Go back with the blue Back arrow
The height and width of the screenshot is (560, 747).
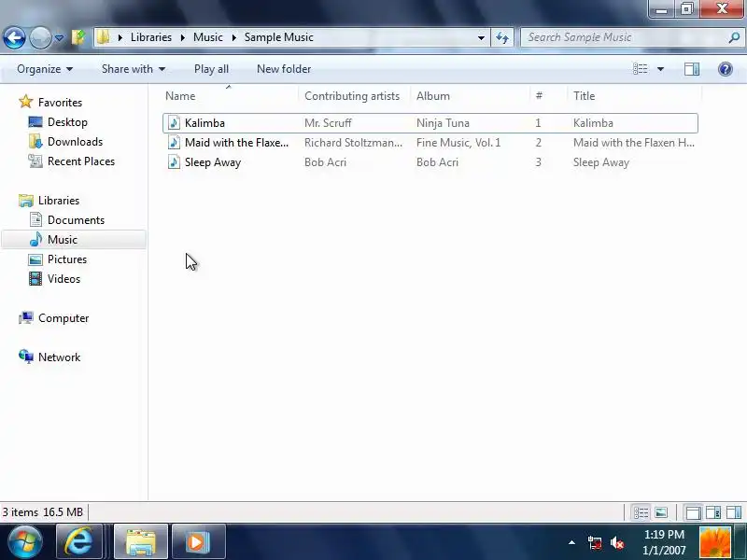point(14,37)
